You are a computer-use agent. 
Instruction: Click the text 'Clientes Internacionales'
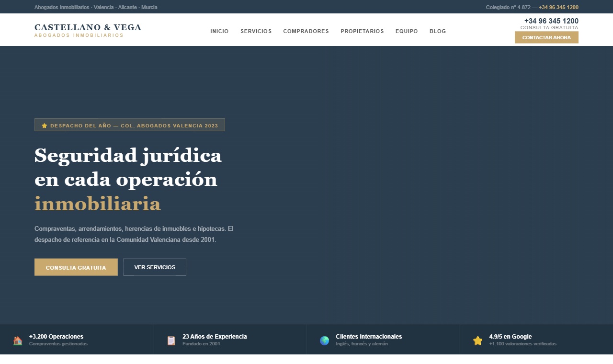tap(369, 337)
